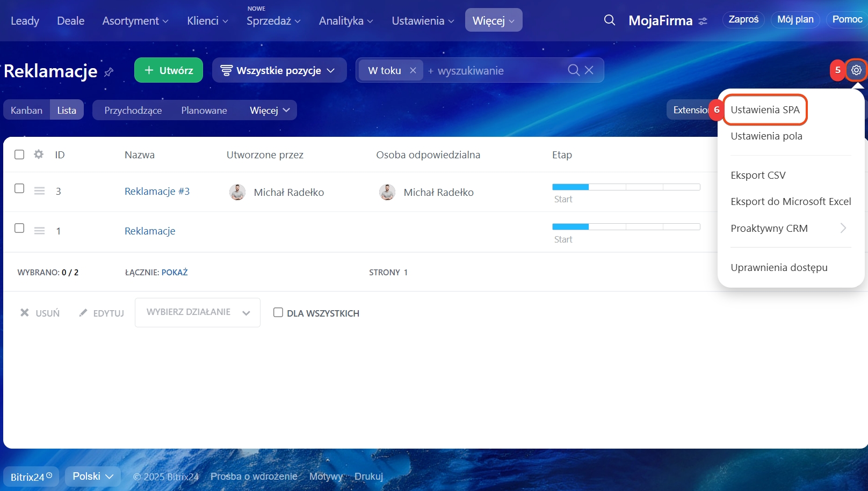
Task: Click Michał Radełko avatar in Osoba odpowiedzialna
Action: coord(387,192)
